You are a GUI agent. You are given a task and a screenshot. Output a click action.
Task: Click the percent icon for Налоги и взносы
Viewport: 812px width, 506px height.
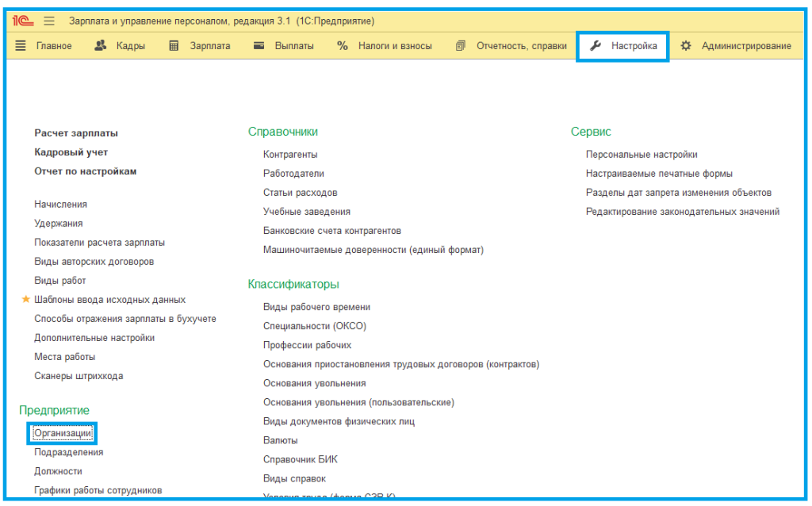(343, 46)
